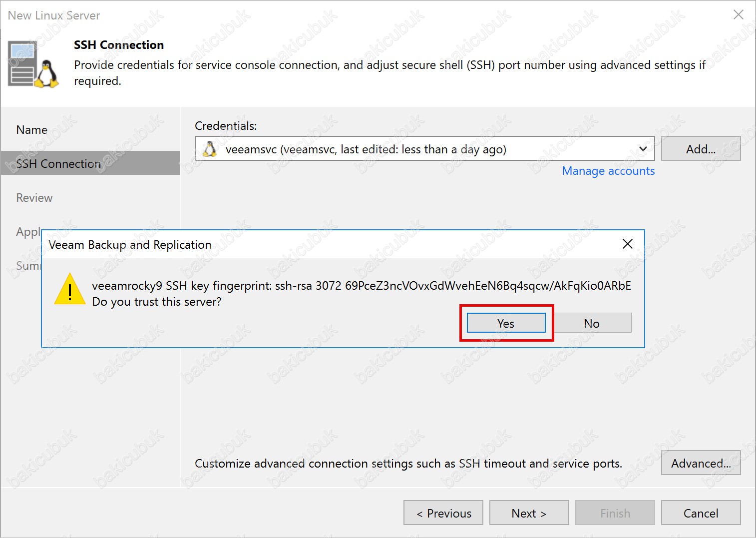Viewport: 756px width, 538px height.
Task: Click the SSH key fingerprint text
Action: 362,286
